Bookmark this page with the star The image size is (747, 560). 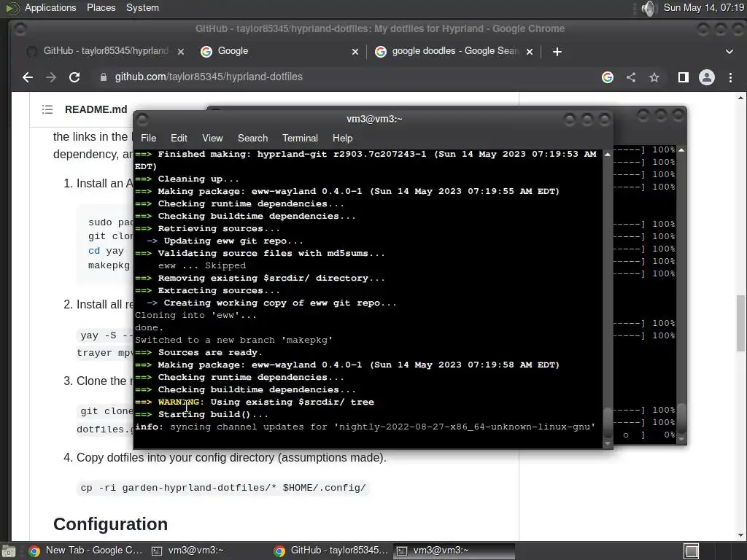click(x=654, y=77)
